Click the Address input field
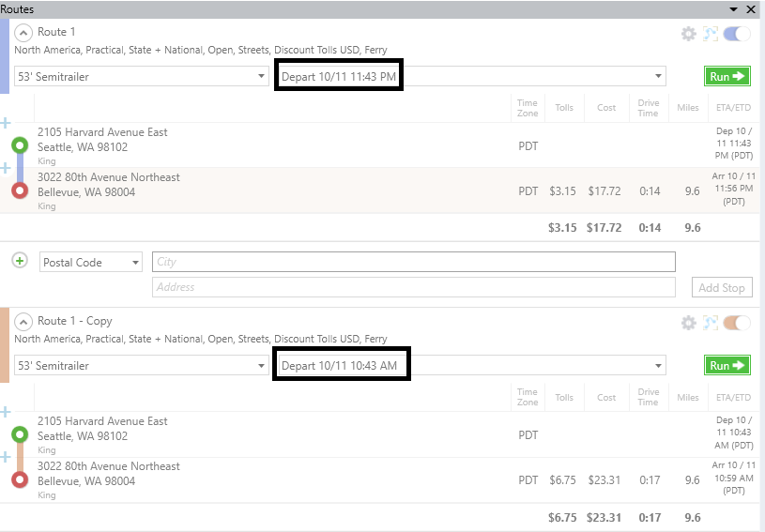The height and width of the screenshot is (532, 765). [413, 287]
